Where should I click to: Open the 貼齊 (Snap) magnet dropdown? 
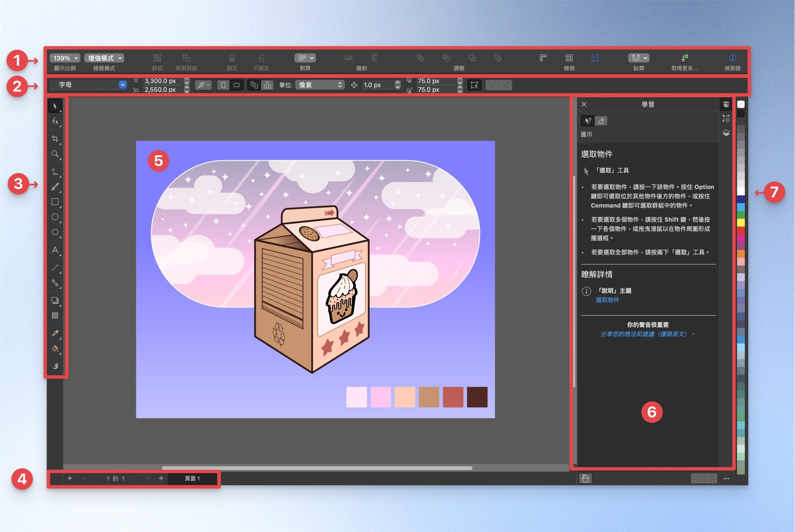click(x=639, y=58)
